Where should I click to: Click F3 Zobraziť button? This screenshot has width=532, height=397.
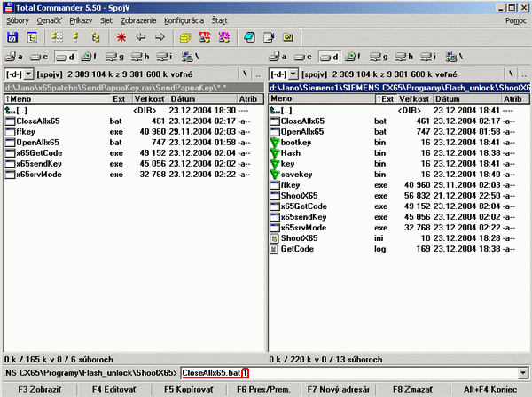[x=40, y=390]
